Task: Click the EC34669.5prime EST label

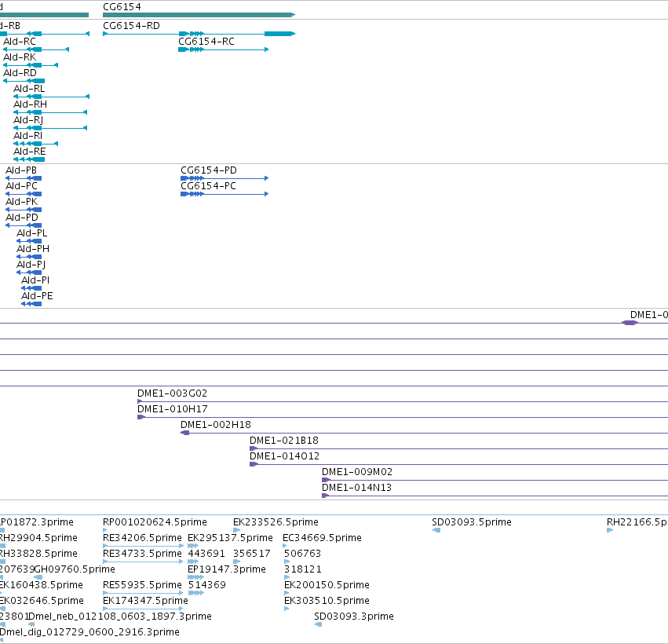Action: coord(322,538)
